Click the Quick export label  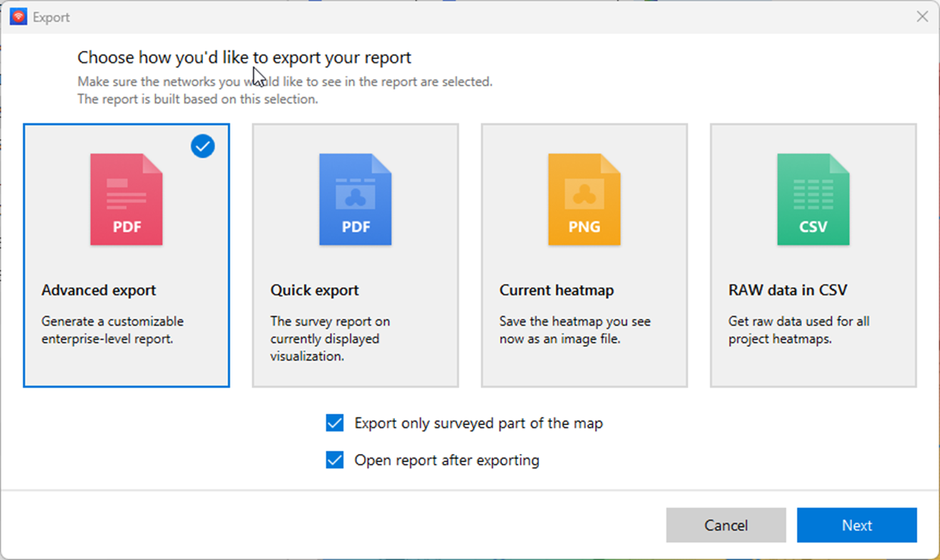[x=314, y=290]
